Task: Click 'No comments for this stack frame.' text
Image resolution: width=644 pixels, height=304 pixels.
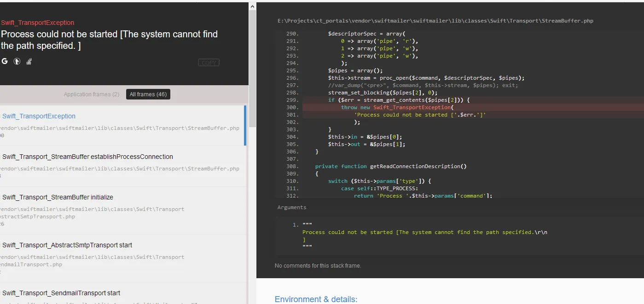Action: 318,266
